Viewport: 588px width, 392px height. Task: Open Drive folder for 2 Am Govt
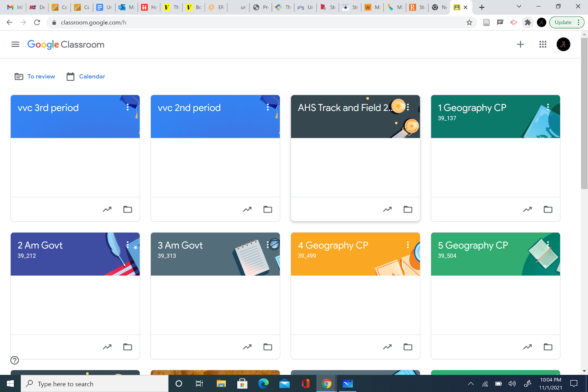[128, 347]
